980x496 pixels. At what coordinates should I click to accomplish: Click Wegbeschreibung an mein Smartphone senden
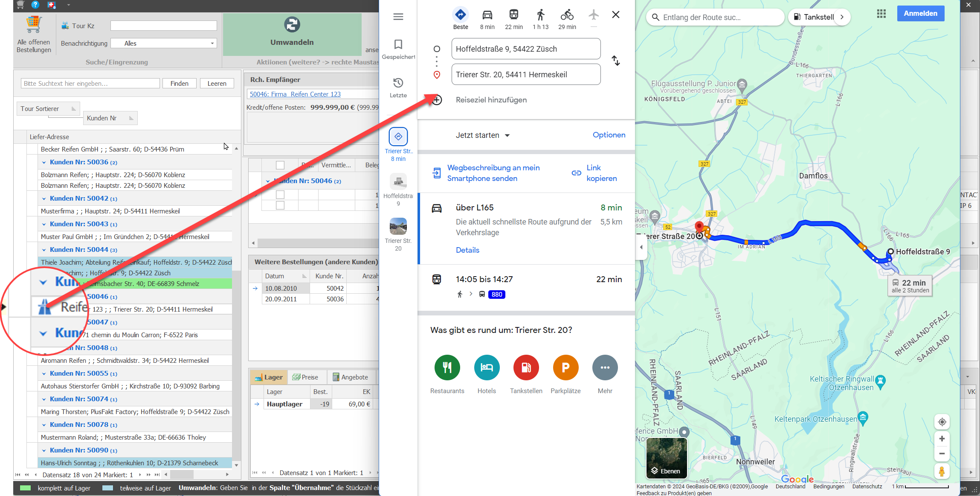pos(487,173)
